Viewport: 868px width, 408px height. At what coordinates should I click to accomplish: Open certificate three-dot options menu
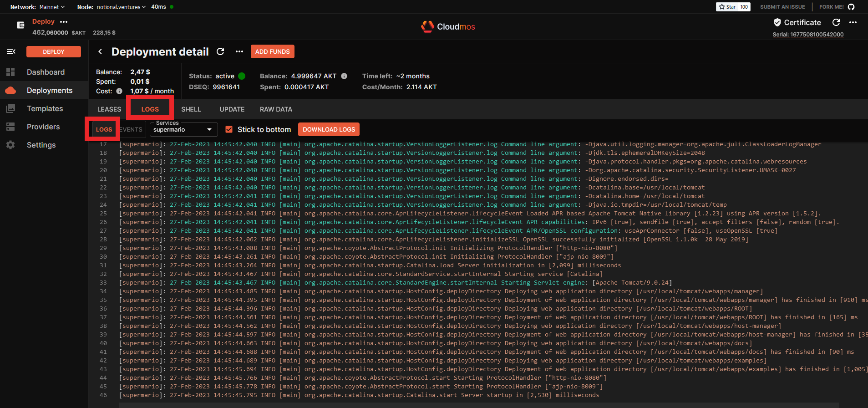pyautogui.click(x=853, y=22)
